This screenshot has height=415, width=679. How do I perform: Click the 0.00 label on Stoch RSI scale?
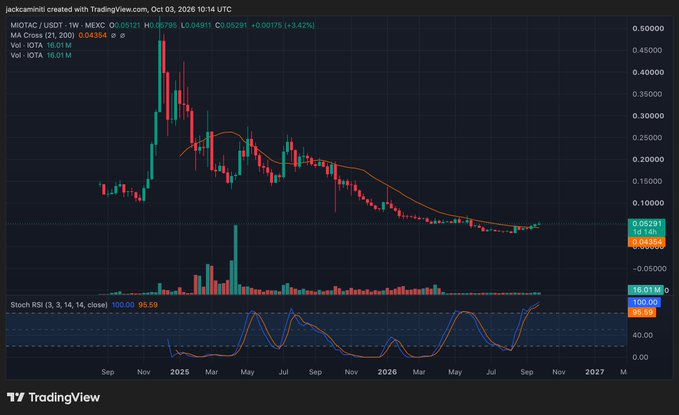640,357
